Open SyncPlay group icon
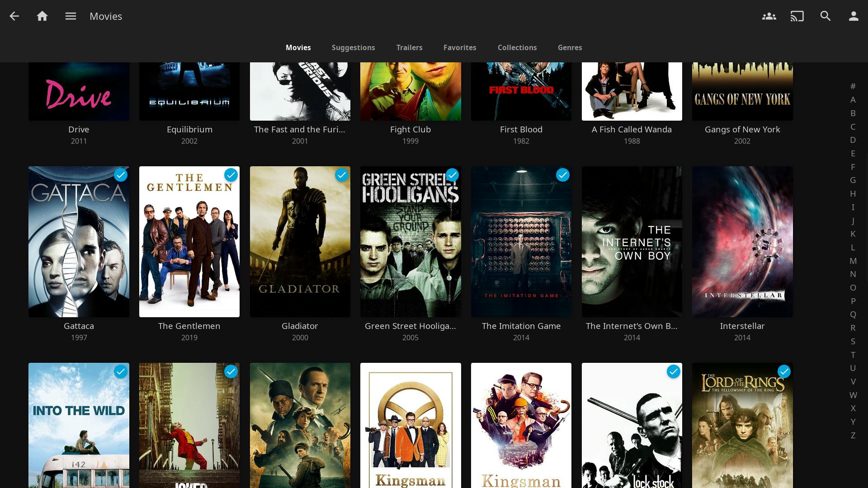868x488 pixels. 769,16
